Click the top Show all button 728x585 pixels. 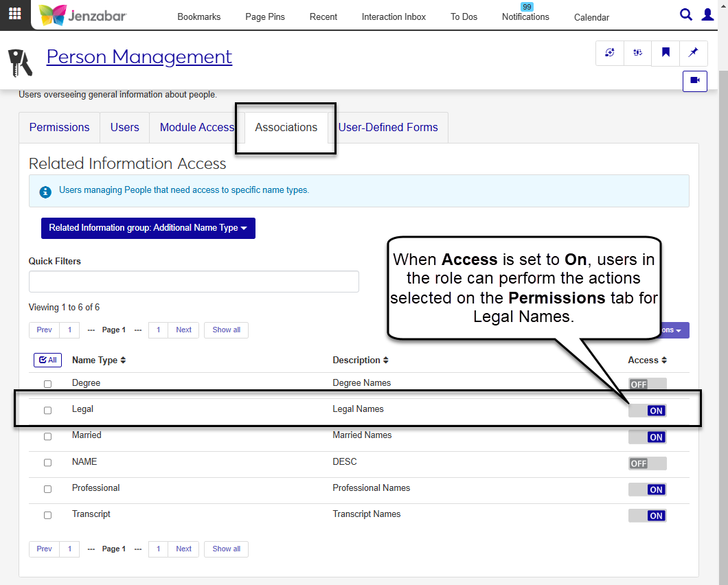tap(226, 330)
